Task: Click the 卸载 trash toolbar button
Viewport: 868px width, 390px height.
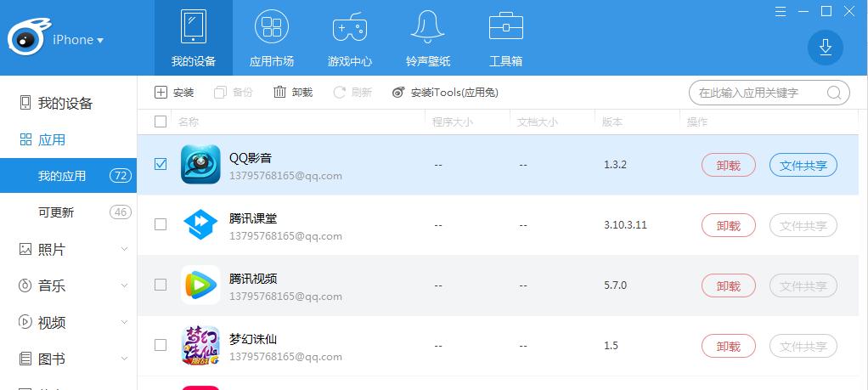Action: click(x=293, y=93)
